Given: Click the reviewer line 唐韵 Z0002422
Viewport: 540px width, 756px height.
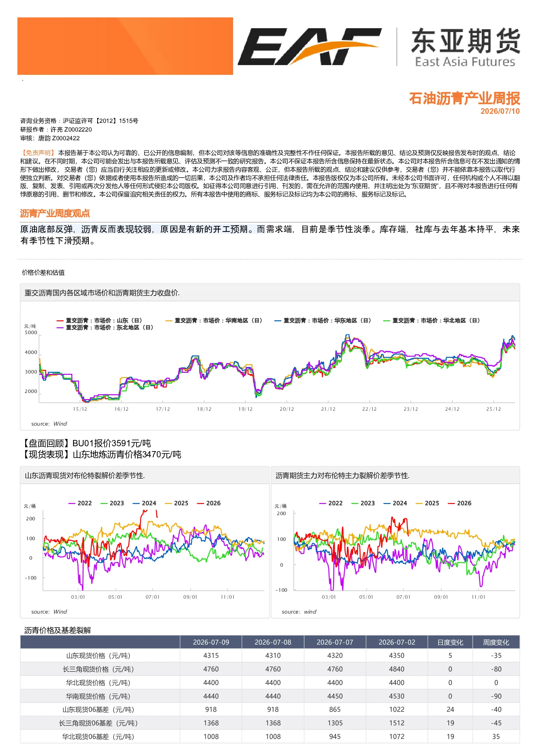Looking at the screenshot, I should (50, 138).
